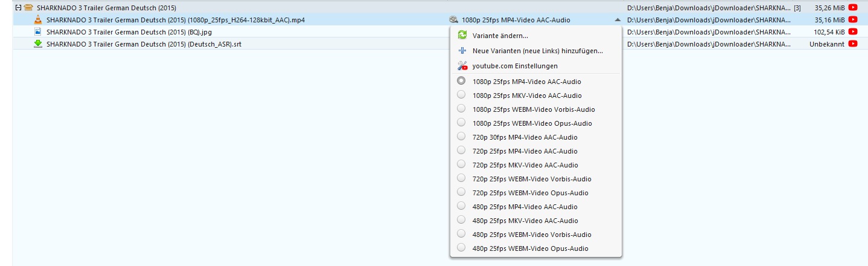Select radio 1080p 25fps WEBM-Video Vorbis-Audio
This screenshot has height=266, width=868.
[461, 108]
